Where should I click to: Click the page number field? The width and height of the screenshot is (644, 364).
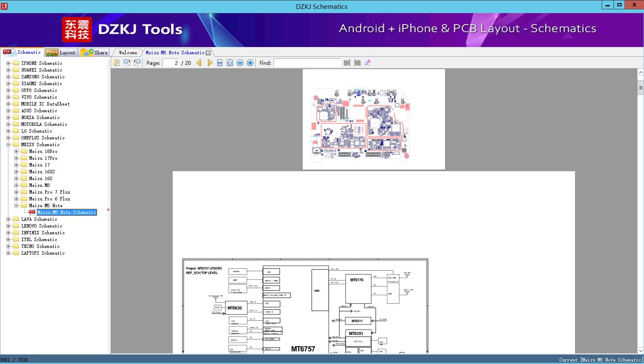(171, 63)
